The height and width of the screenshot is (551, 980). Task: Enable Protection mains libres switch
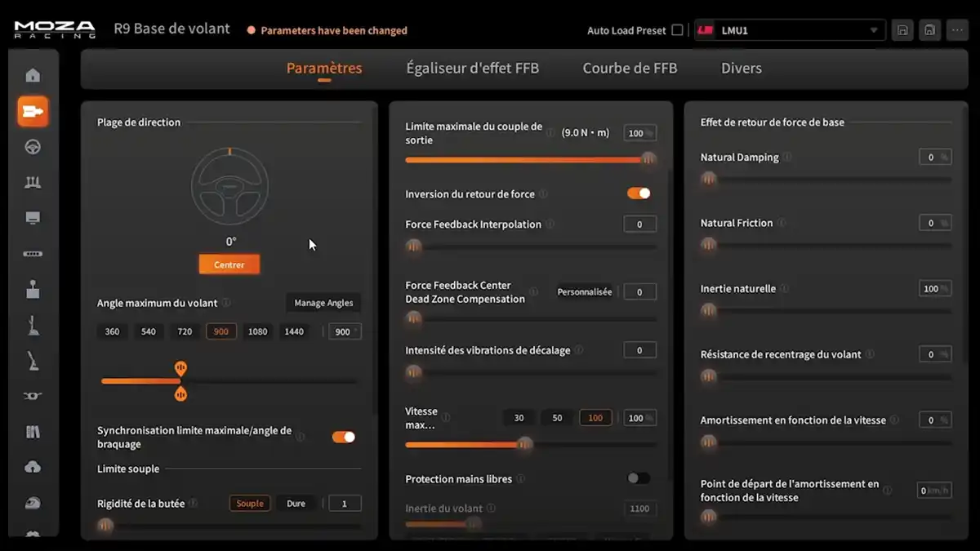(639, 478)
